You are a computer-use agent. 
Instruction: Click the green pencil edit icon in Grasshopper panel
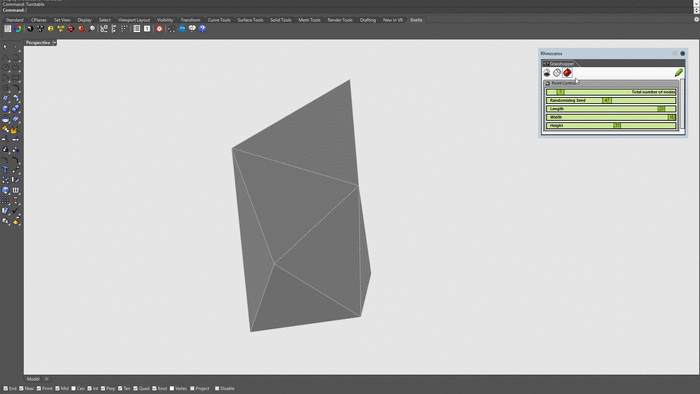(x=679, y=73)
